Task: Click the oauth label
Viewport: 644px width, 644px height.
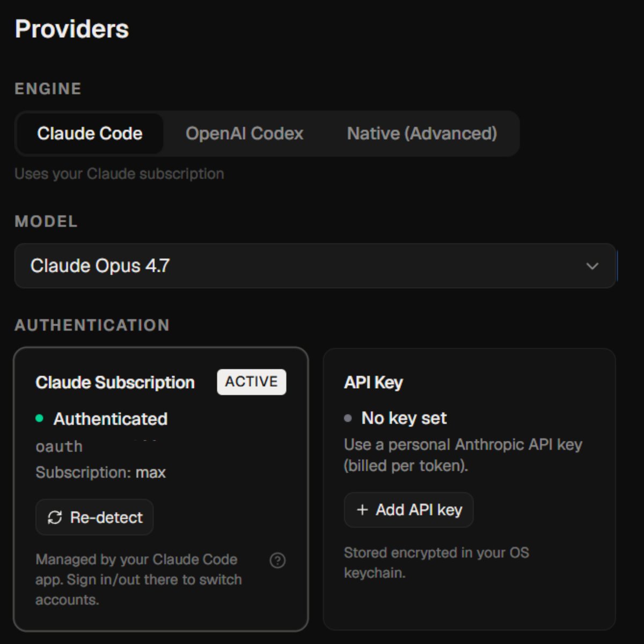Action: pyautogui.click(x=59, y=447)
